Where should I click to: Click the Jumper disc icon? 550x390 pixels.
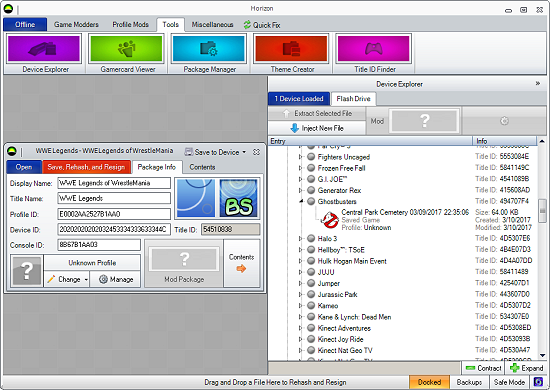[311, 283]
